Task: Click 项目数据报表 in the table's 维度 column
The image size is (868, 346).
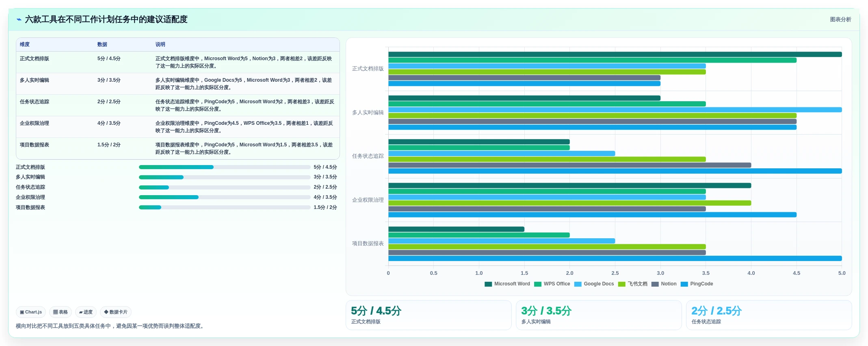Action: 35,145
